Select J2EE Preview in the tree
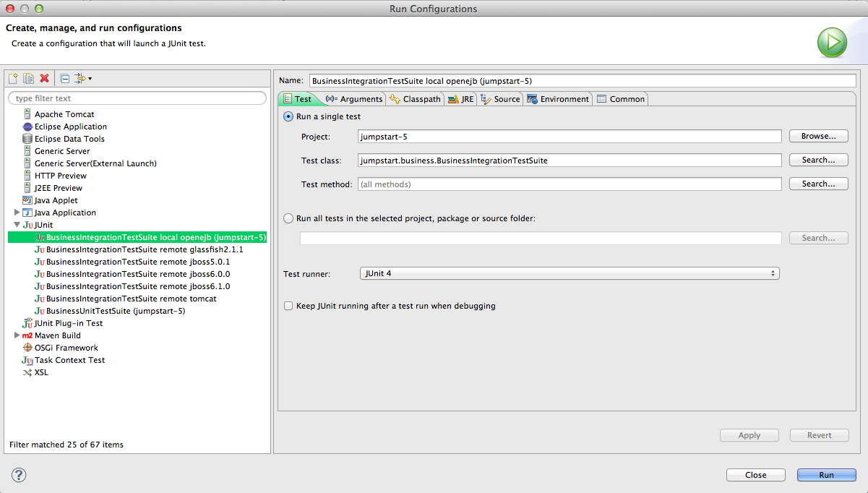868x493 pixels. [x=59, y=188]
